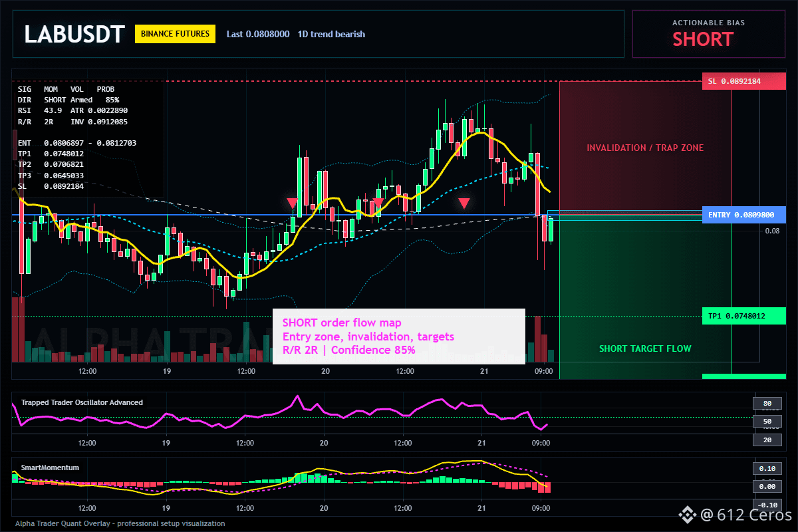The image size is (798, 532).
Task: Click the 'DIR SHORT Armed 85%' row
Action: click(x=68, y=100)
